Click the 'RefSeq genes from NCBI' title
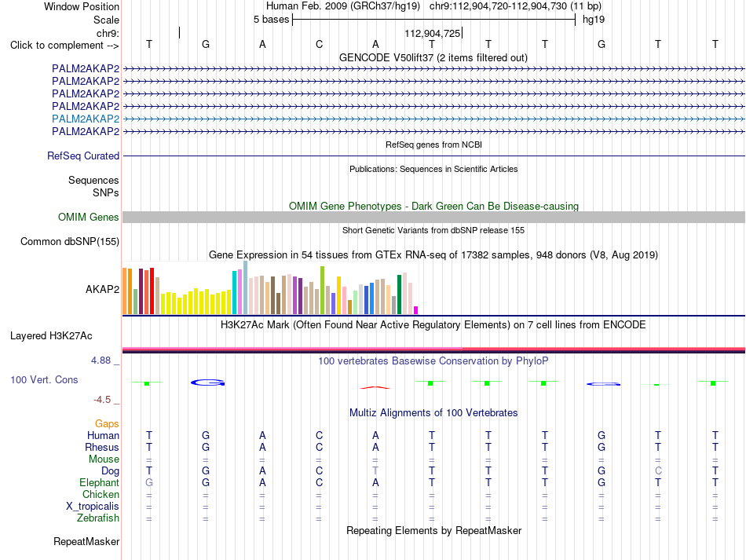The width and height of the screenshot is (746, 560). point(434,145)
